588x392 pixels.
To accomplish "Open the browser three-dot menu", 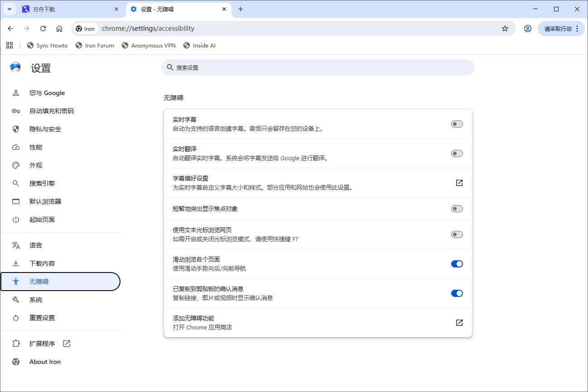I will click(x=577, y=28).
